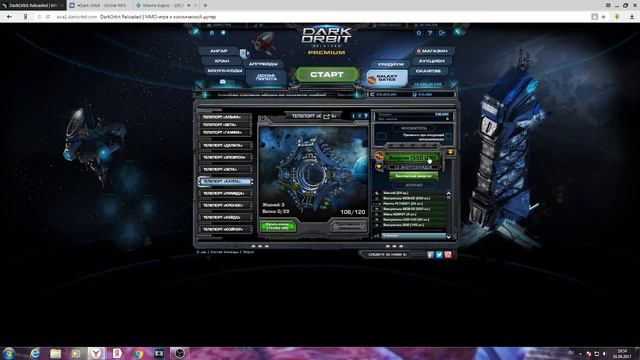Image resolution: width=640 pixels, height=360 pixels.
Task: Click the home icon in game header
Action: click(211, 33)
